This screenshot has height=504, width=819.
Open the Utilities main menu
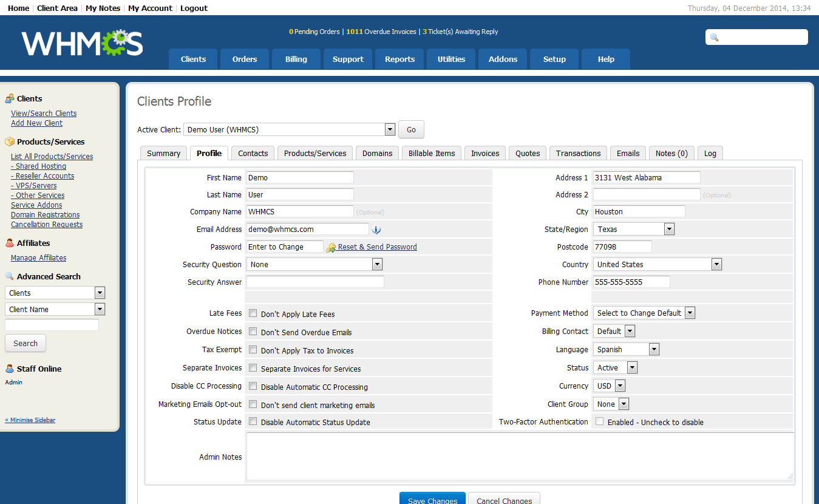(451, 59)
